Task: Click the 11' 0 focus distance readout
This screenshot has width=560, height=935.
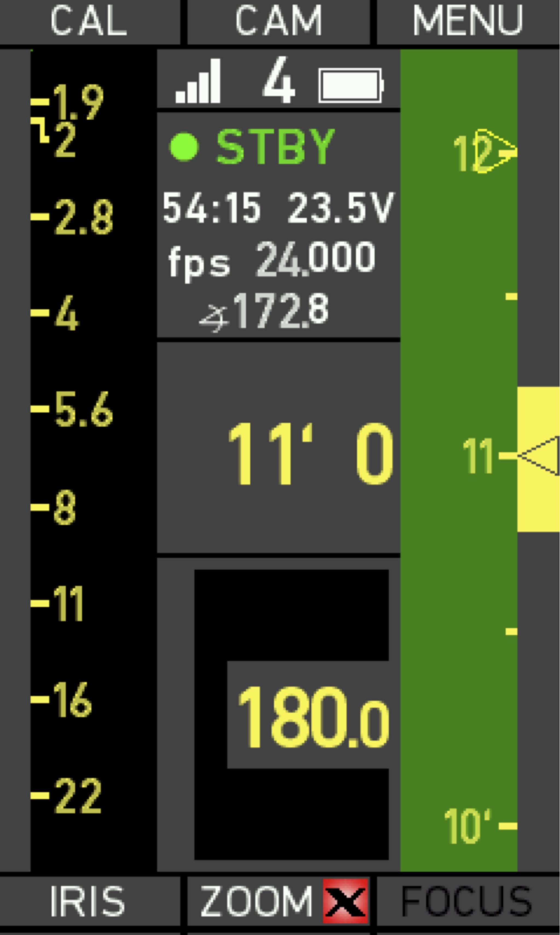Action: [x=311, y=453]
